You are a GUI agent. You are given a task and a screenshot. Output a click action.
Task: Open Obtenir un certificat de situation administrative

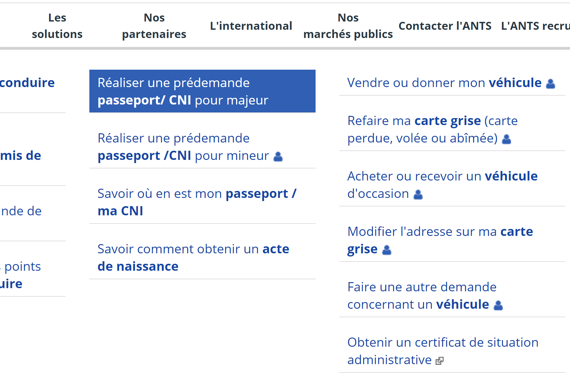click(443, 351)
